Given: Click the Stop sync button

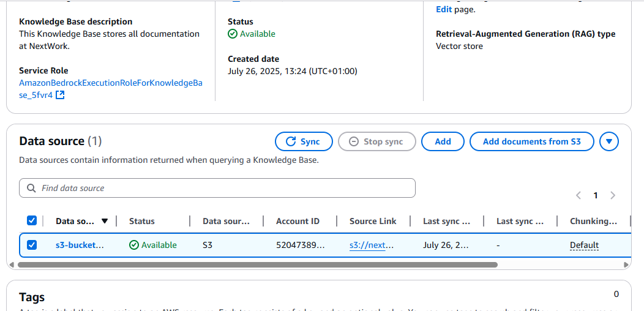Looking at the screenshot, I should pos(376,142).
